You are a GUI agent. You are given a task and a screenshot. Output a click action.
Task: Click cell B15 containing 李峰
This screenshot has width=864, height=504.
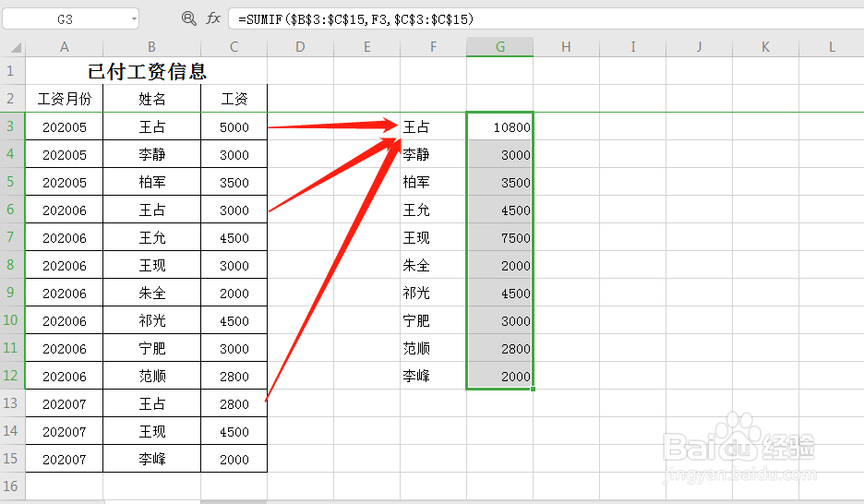[x=152, y=459]
